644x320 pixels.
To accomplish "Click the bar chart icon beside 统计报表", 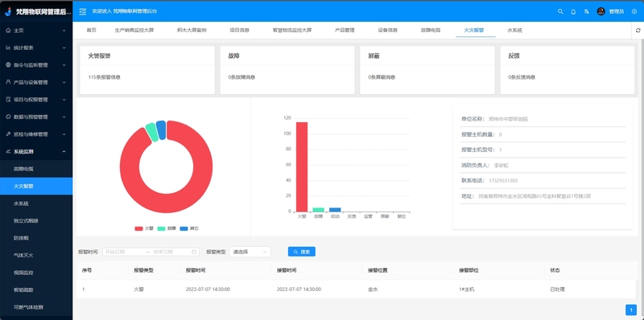I will (8, 47).
